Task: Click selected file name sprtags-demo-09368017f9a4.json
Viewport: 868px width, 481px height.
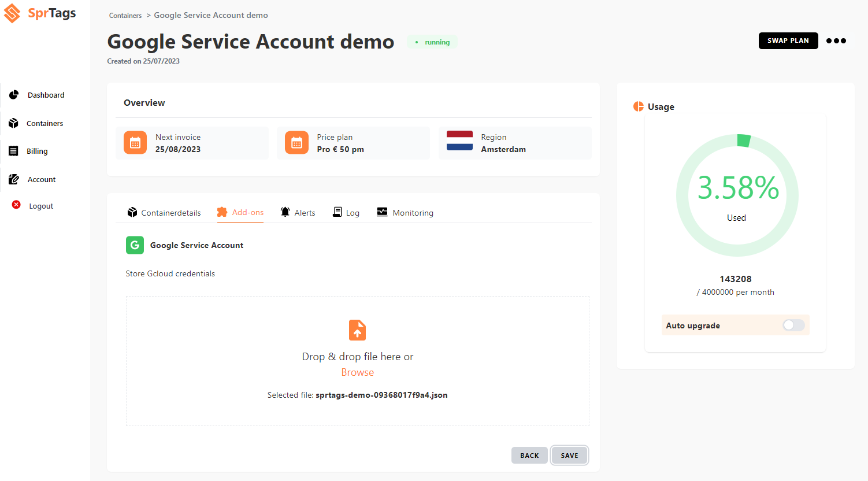Action: (381, 395)
